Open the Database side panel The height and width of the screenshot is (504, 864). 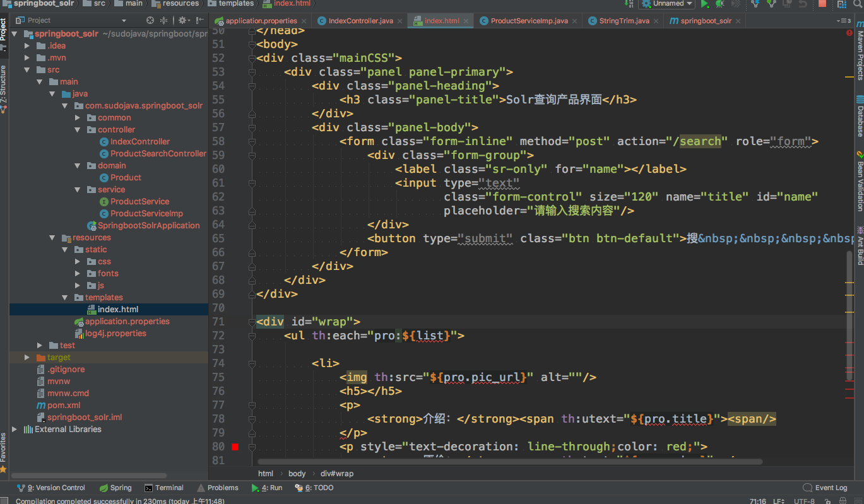pyautogui.click(x=860, y=116)
